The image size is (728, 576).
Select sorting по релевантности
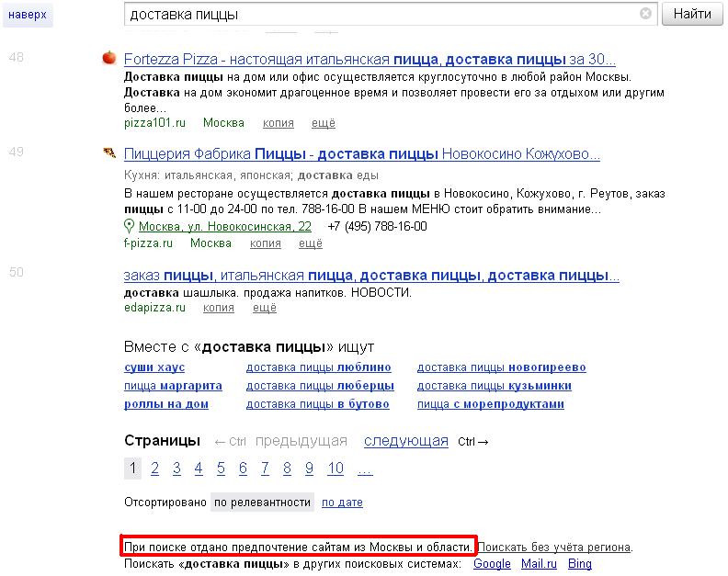pyautogui.click(x=262, y=503)
